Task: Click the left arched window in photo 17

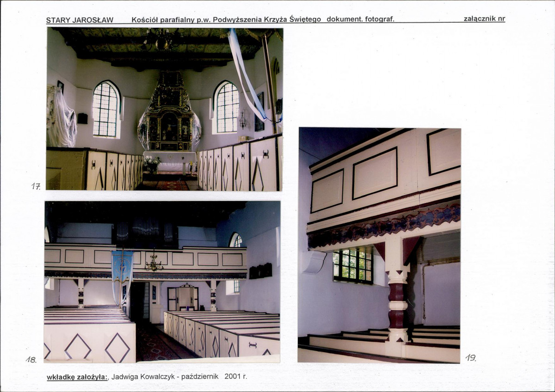Action: (x=106, y=109)
